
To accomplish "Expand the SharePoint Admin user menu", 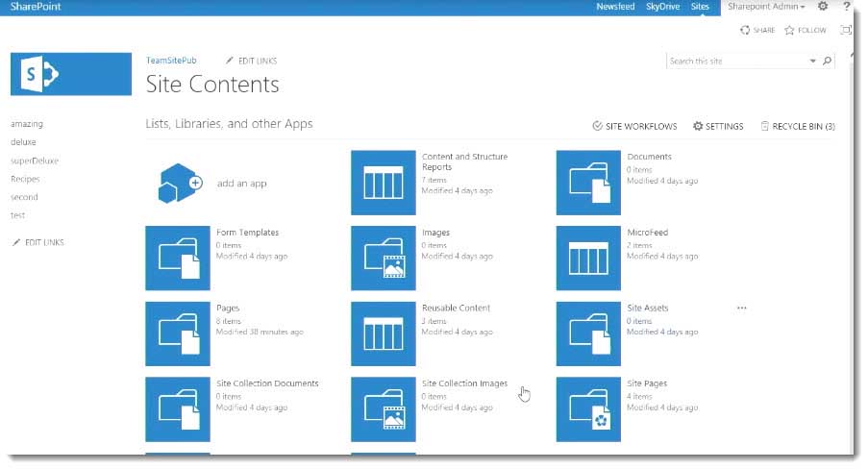I will pos(766,7).
